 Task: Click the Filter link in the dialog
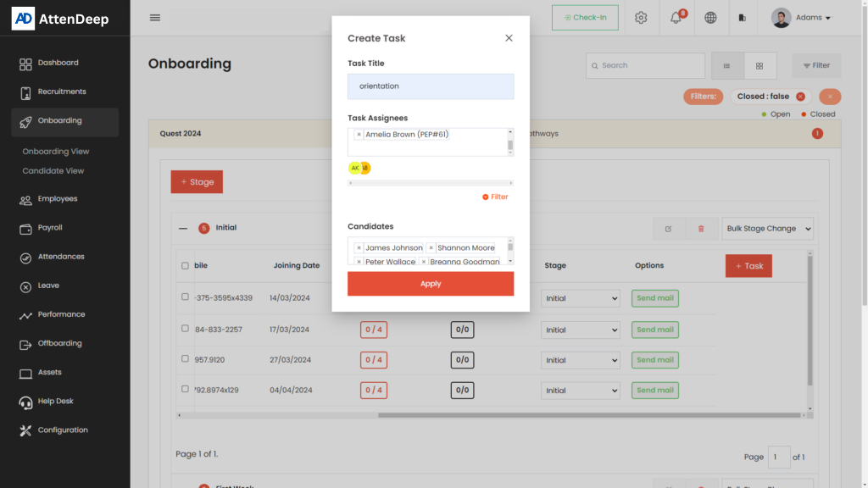click(495, 197)
